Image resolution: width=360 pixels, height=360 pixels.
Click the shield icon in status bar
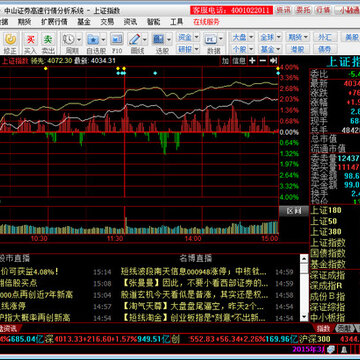pyautogui.click(x=330, y=349)
